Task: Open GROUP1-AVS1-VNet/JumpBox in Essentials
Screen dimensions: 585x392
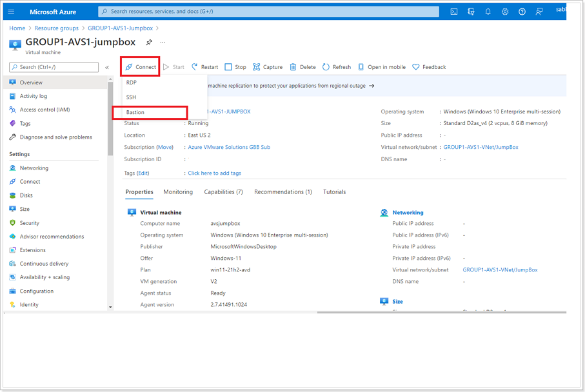Action: (481, 148)
